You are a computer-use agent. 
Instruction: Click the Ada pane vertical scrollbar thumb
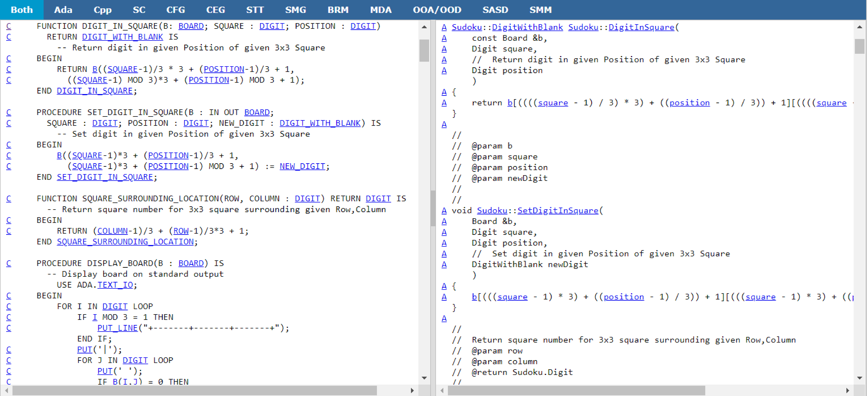(424, 51)
